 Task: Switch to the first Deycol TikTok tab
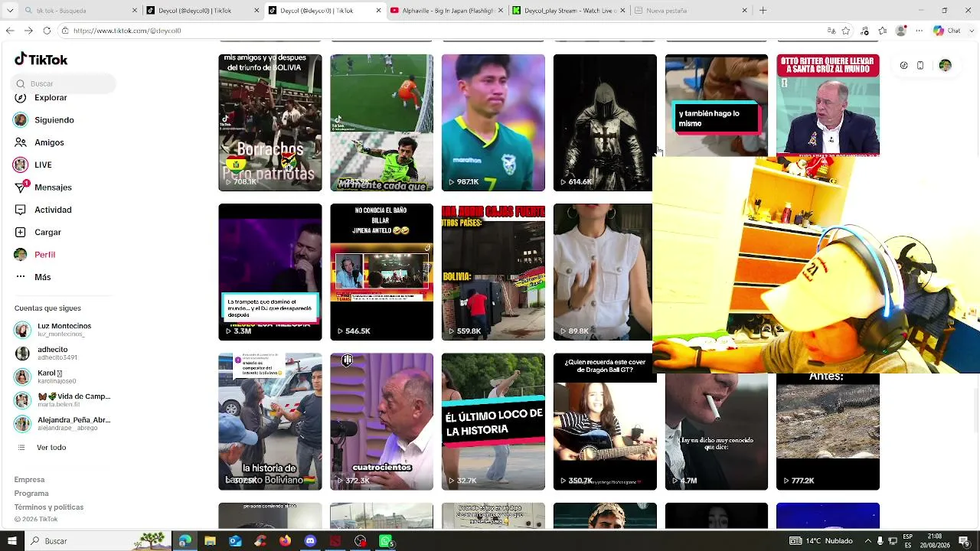[203, 11]
